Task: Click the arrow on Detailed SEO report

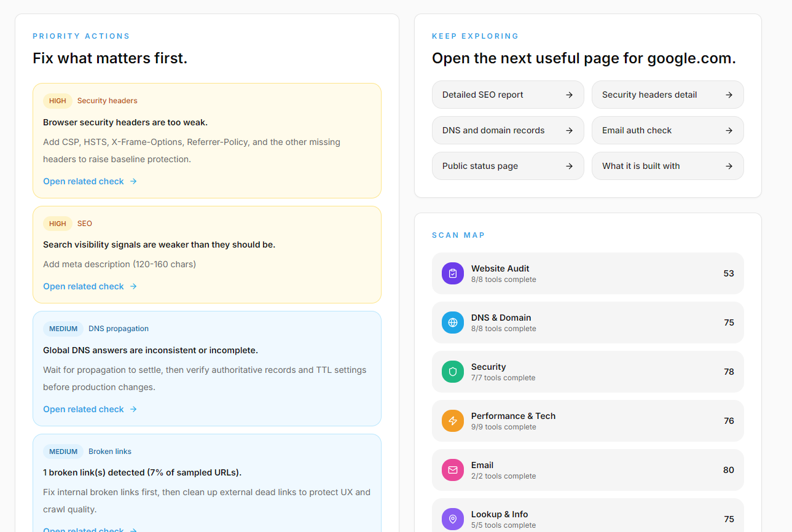Action: (569, 95)
